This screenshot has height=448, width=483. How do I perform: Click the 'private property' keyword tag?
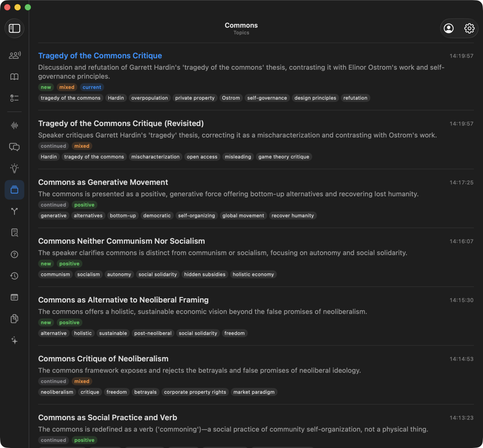(x=195, y=98)
